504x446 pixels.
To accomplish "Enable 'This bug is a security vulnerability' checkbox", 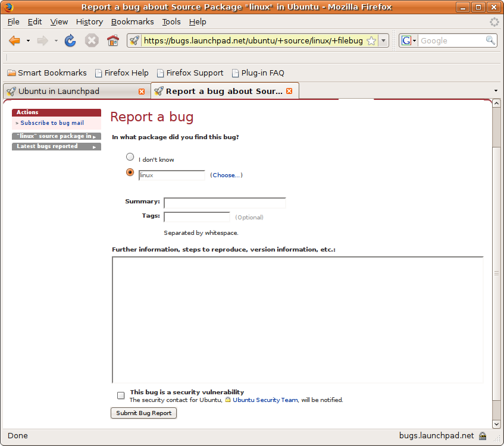I will click(x=121, y=395).
